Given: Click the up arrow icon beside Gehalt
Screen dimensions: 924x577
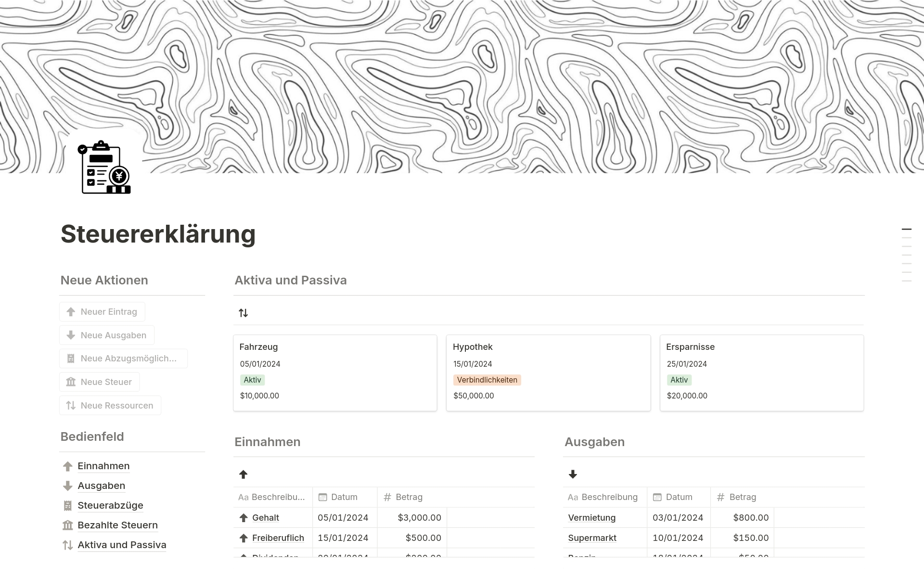Looking at the screenshot, I should coord(244,518).
